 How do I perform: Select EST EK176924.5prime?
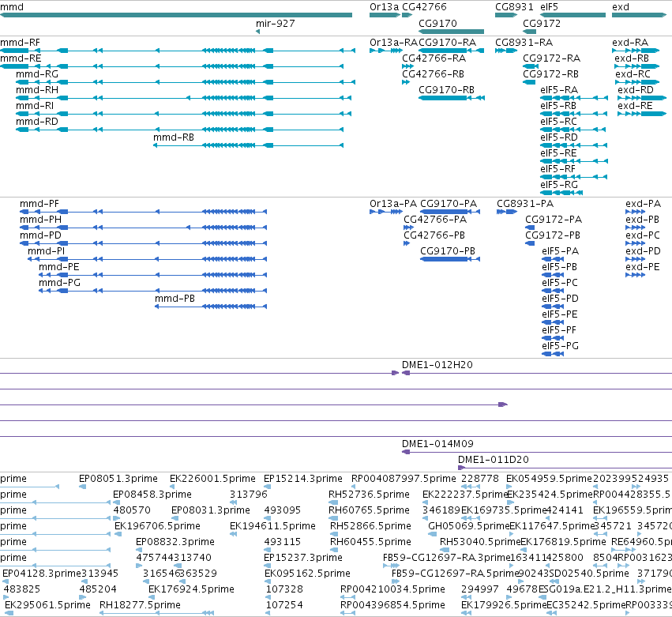(x=191, y=589)
